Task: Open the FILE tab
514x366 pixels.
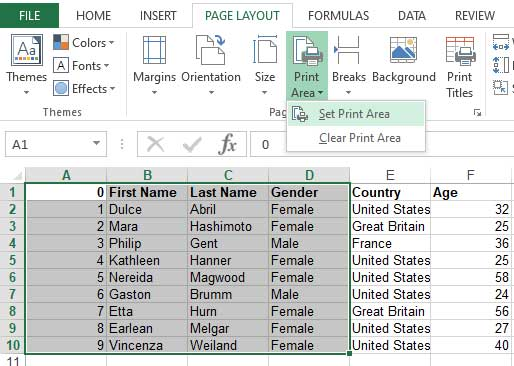Action: click(x=29, y=15)
